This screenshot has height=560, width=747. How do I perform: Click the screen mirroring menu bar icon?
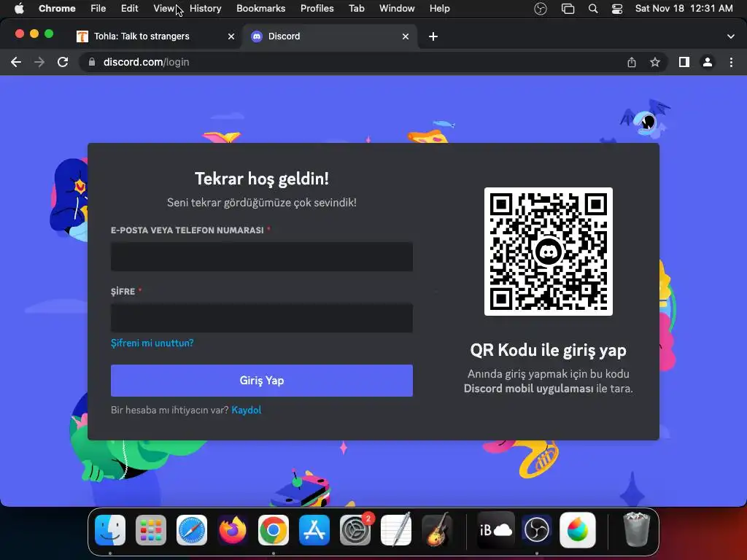click(568, 9)
